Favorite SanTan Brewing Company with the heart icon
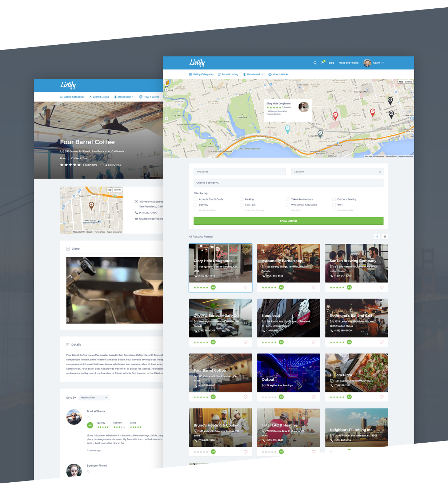448x491 pixels. (x=381, y=287)
